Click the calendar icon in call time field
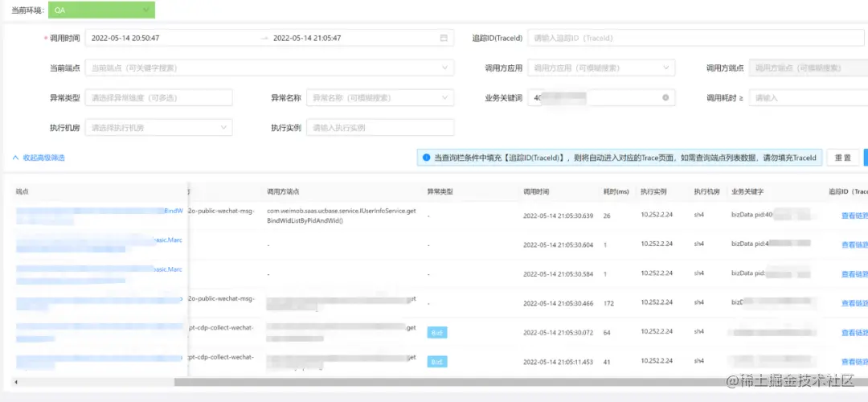 tap(444, 39)
